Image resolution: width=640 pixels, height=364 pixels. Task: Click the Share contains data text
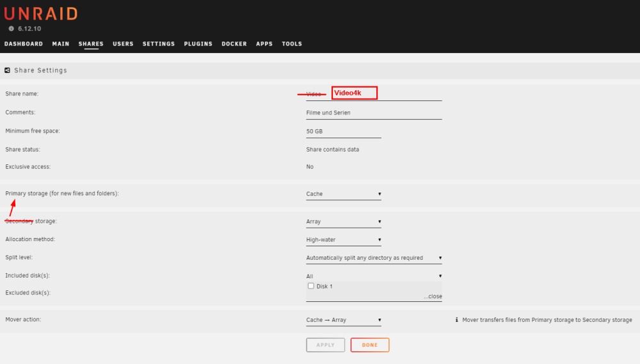[333, 149]
